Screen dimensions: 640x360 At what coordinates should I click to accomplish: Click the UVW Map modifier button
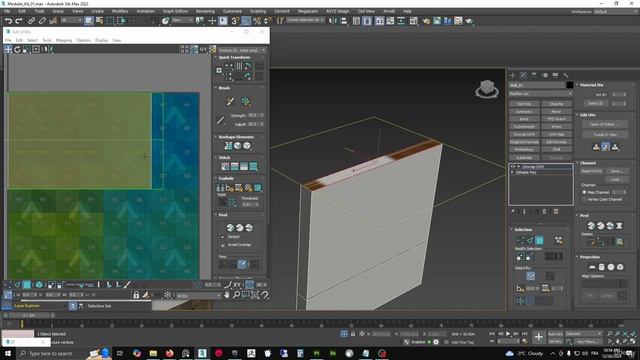[x=556, y=134]
